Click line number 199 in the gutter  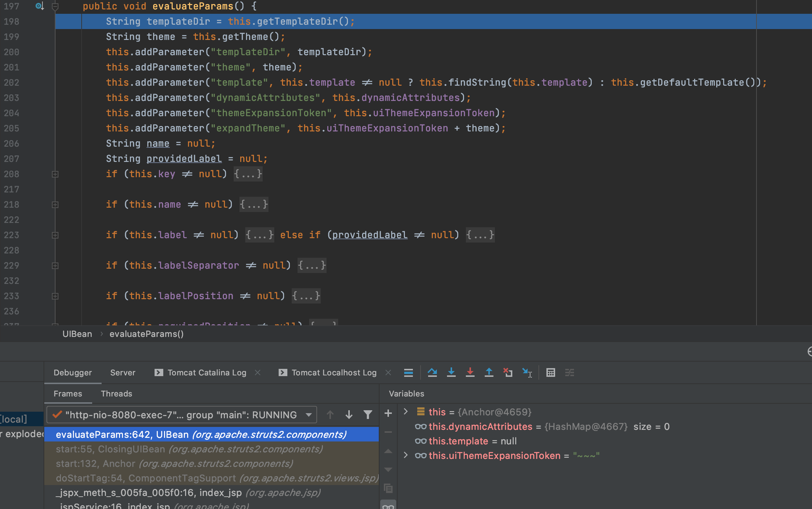click(x=12, y=37)
